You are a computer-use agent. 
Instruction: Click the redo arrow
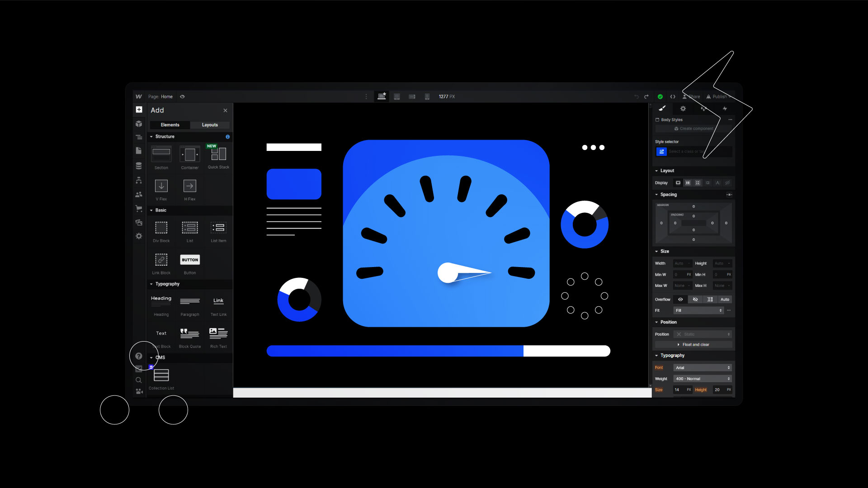point(646,97)
